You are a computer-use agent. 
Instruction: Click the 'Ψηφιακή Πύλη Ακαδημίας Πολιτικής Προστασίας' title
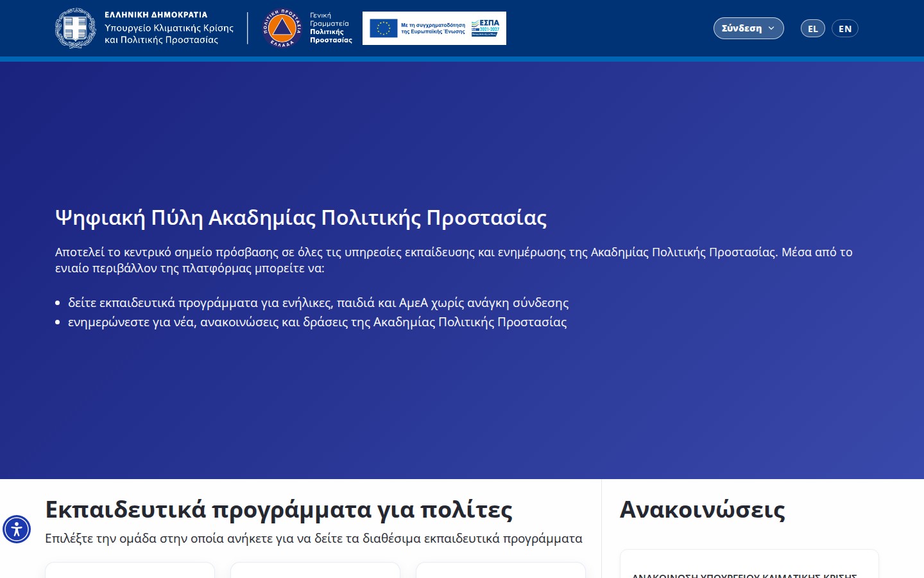pos(301,218)
